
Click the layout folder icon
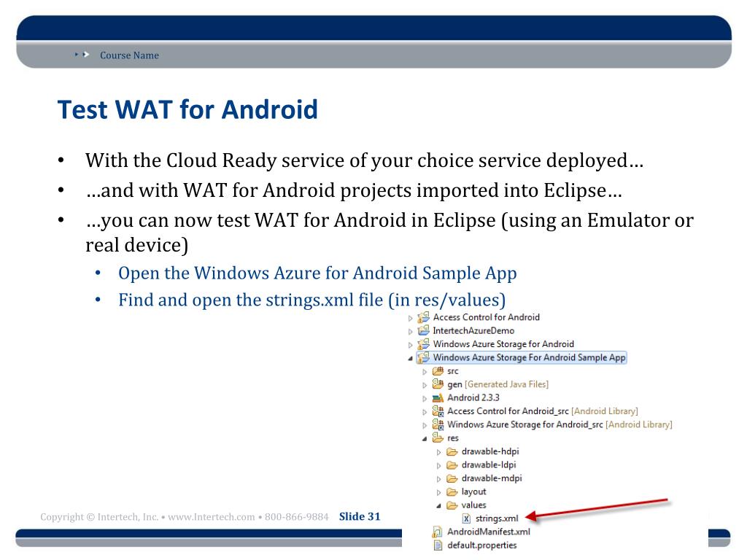pyautogui.click(x=452, y=491)
